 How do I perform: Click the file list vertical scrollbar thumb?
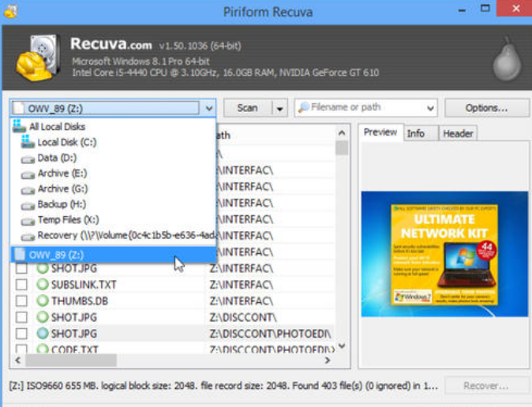pyautogui.click(x=342, y=147)
